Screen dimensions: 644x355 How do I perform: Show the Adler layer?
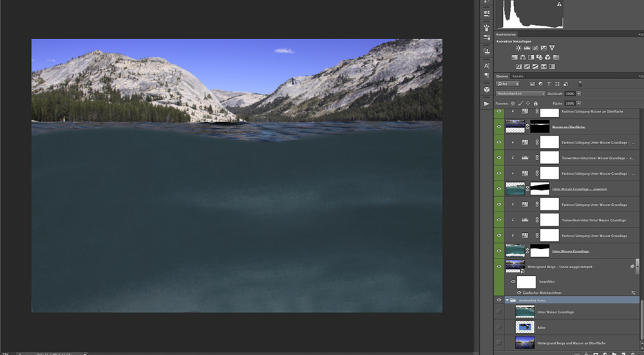pos(499,327)
